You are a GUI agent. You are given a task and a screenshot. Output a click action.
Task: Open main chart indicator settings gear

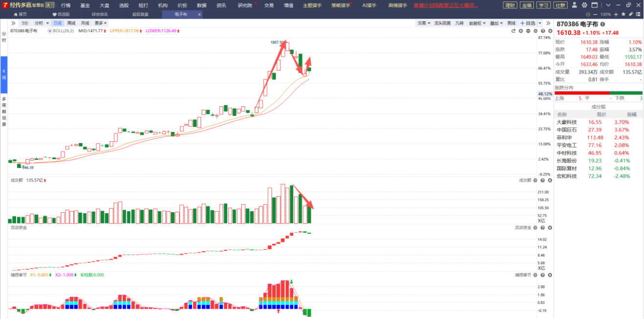click(535, 31)
